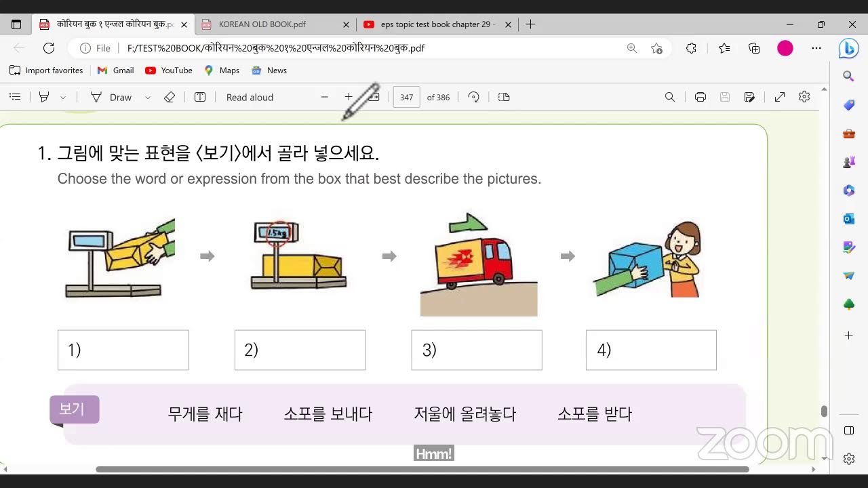Viewport: 868px width, 488px height.
Task: Click answer box 3)
Action: coord(477,350)
